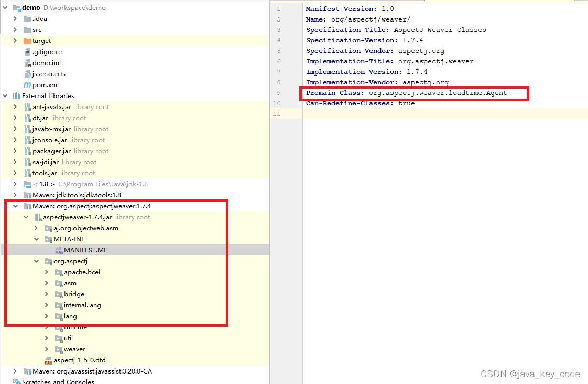The width and height of the screenshot is (588, 384).
Task: Click the demo.iml module file icon
Action: 27,62
